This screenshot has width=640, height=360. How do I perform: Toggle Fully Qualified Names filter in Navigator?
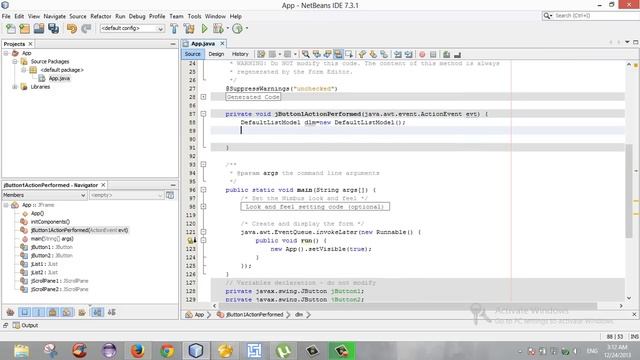82,313
